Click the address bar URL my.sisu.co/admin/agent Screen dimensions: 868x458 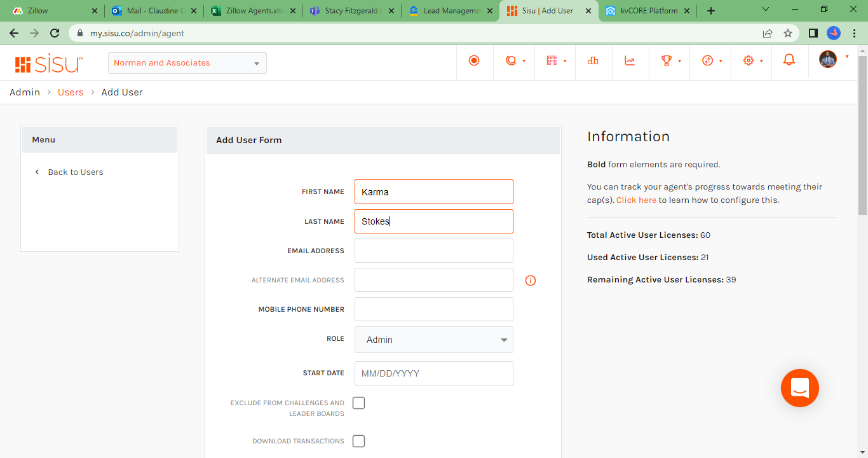click(x=137, y=33)
